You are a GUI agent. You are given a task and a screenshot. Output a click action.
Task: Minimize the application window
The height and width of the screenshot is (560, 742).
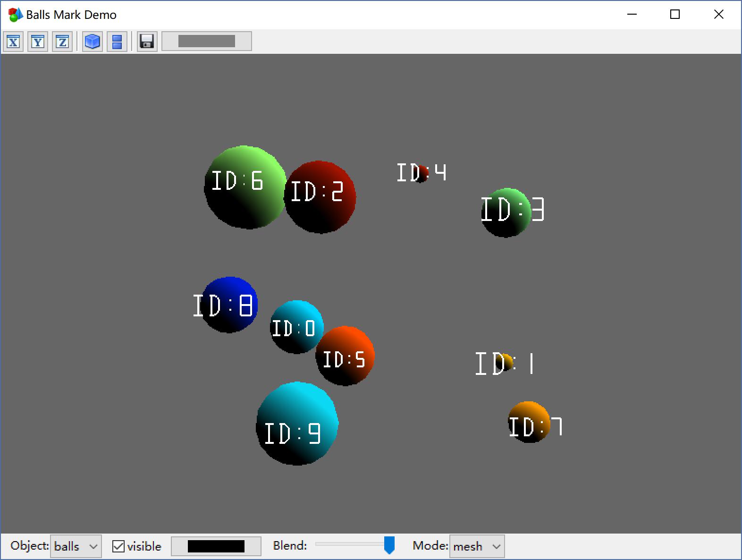632,15
